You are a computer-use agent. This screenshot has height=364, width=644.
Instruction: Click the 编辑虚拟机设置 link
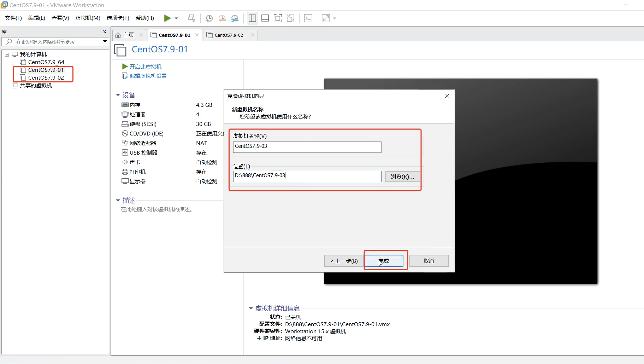(x=148, y=76)
